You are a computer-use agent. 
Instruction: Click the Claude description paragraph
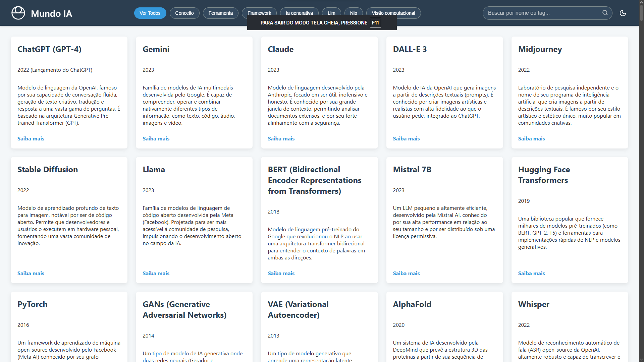[318, 105]
